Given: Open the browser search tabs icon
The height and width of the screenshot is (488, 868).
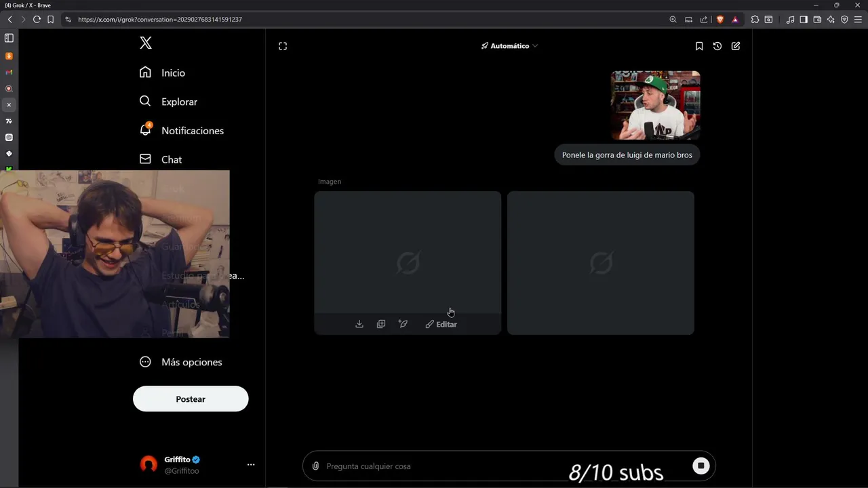Looking at the screenshot, I should point(768,20).
